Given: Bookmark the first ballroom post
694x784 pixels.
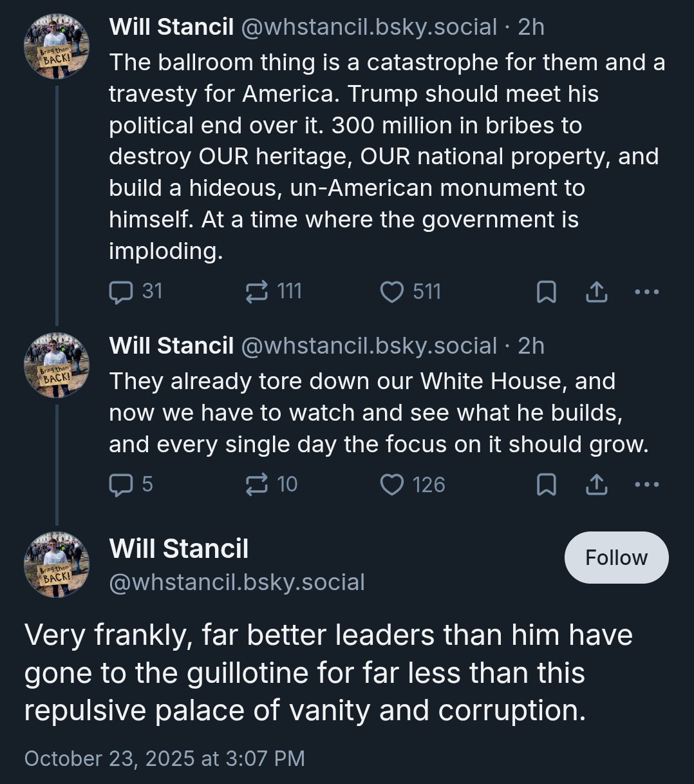Looking at the screenshot, I should (x=546, y=292).
